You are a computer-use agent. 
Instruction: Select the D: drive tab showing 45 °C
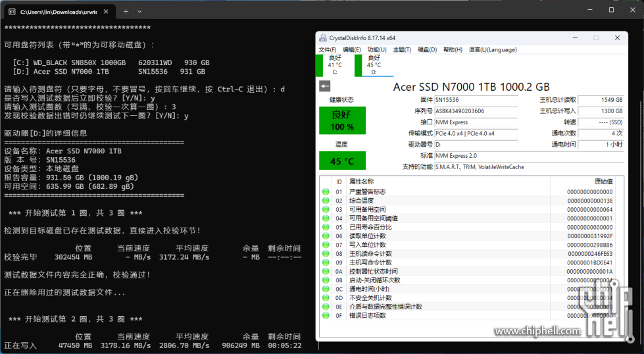click(374, 65)
